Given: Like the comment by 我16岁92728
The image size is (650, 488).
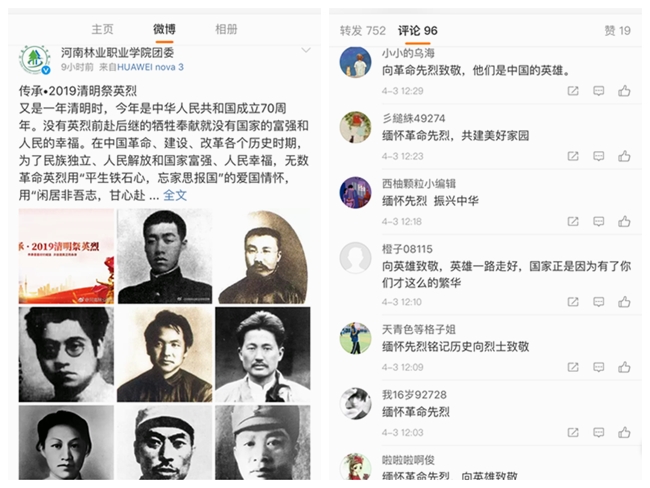Looking at the screenshot, I should tap(624, 432).
